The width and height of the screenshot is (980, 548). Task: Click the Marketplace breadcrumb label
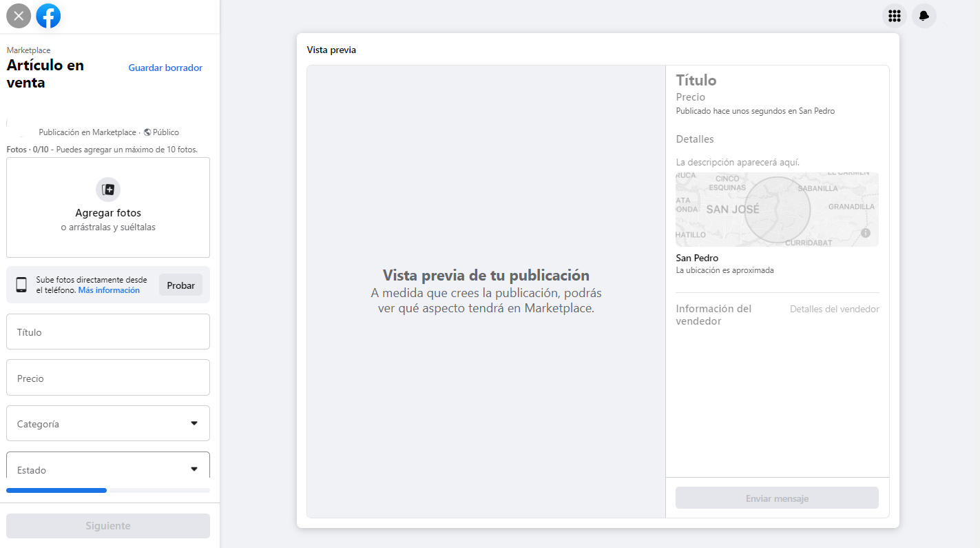tap(28, 50)
